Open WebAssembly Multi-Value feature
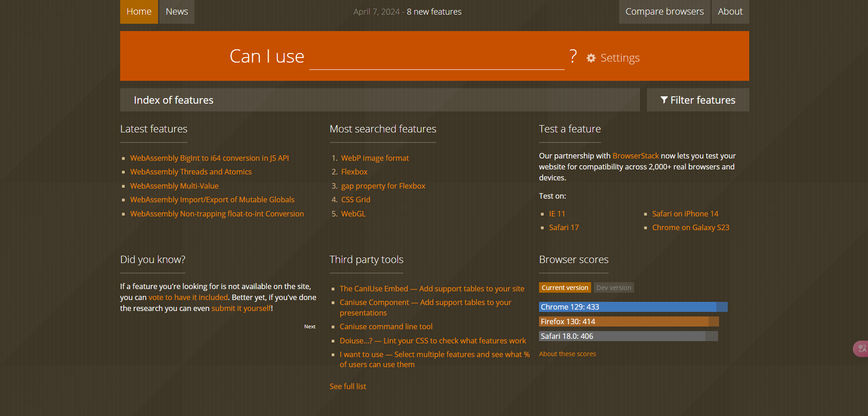Image resolution: width=868 pixels, height=416 pixels. pyautogui.click(x=174, y=186)
